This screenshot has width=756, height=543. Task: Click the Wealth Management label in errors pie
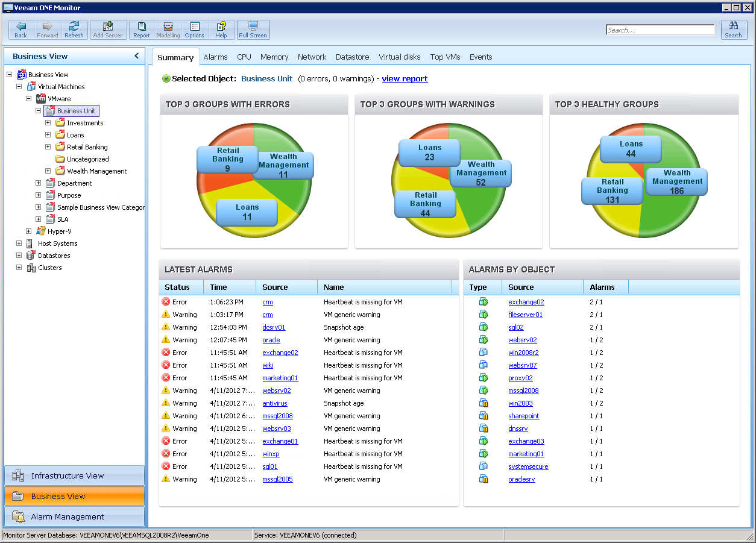pos(283,165)
